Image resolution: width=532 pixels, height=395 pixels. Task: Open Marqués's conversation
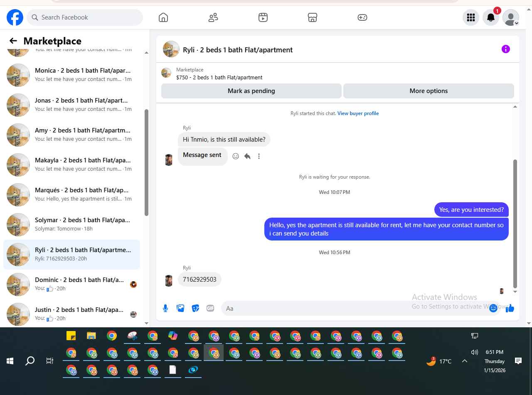click(71, 195)
